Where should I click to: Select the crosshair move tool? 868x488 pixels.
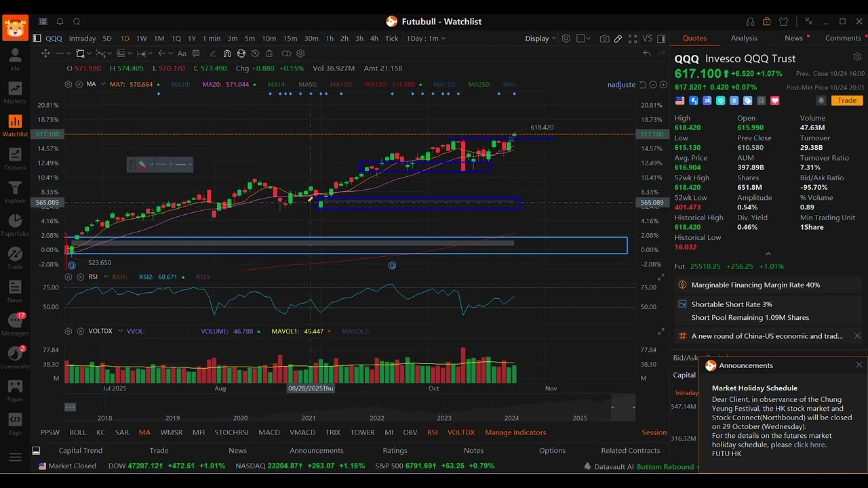coord(45,54)
